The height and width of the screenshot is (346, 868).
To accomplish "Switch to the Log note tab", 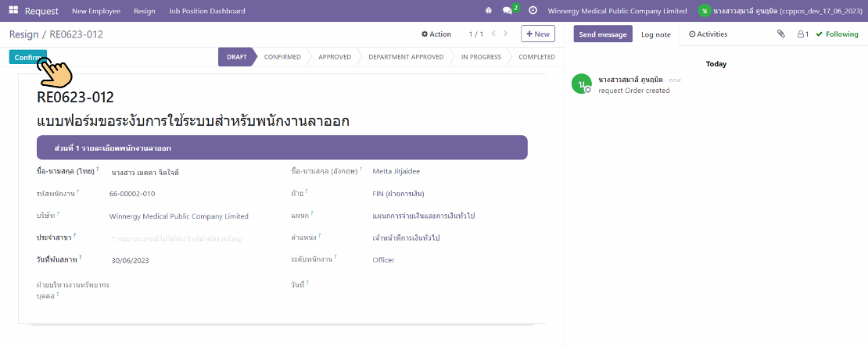I will pyautogui.click(x=655, y=34).
